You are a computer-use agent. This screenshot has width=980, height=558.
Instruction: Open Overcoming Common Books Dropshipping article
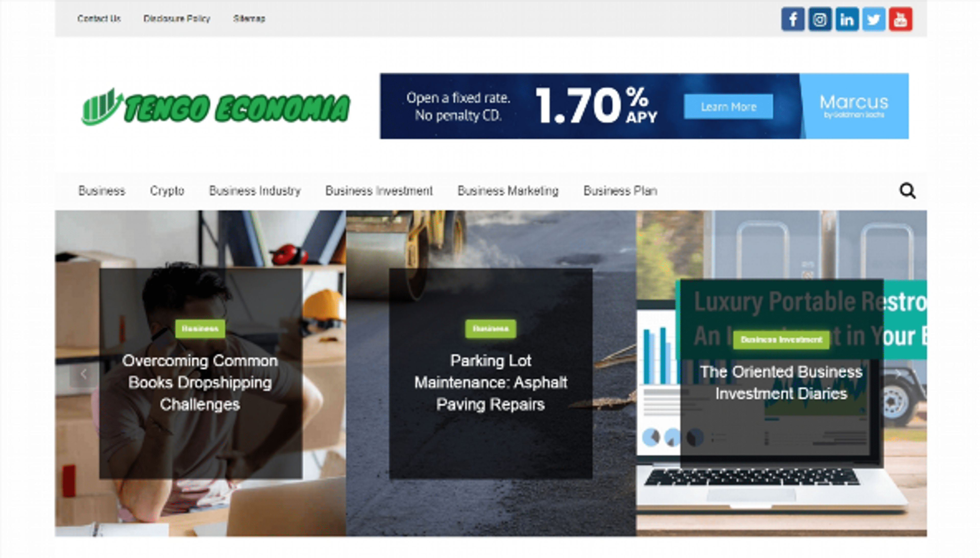[200, 382]
